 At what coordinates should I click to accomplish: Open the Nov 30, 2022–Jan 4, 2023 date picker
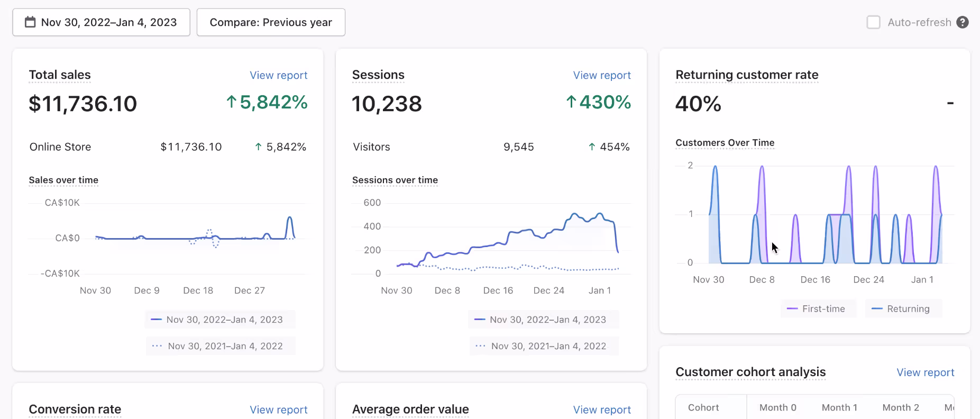(x=101, y=22)
